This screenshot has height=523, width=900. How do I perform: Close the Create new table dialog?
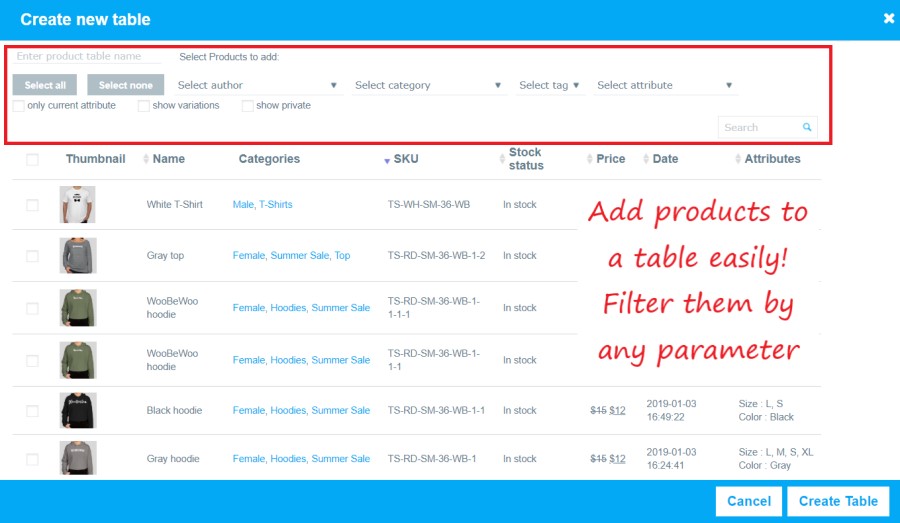pos(888,18)
